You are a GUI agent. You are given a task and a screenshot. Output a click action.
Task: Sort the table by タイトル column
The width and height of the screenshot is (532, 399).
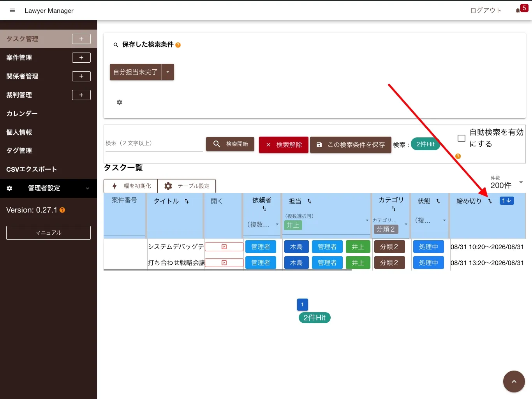(187, 201)
